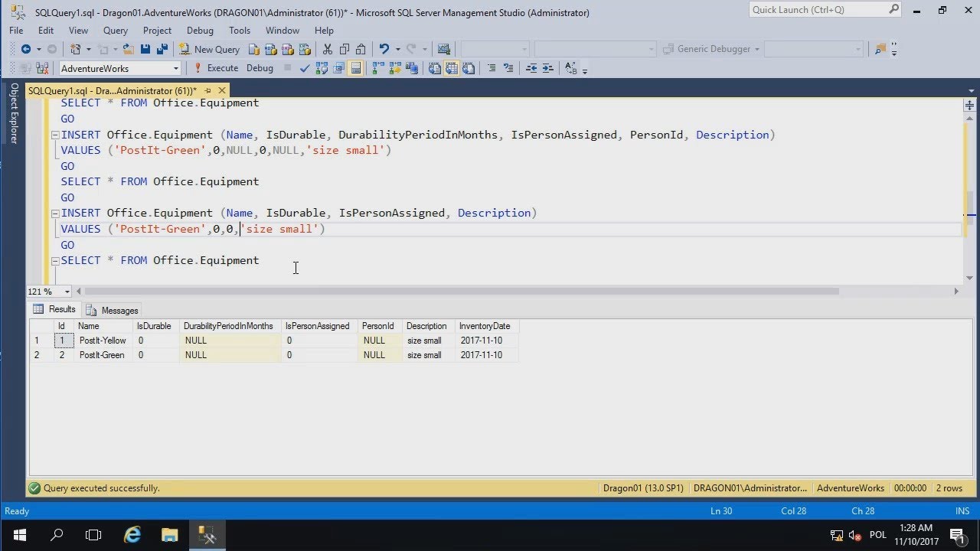
Task: Open Internet Explorer from the taskbar
Action: [132, 535]
